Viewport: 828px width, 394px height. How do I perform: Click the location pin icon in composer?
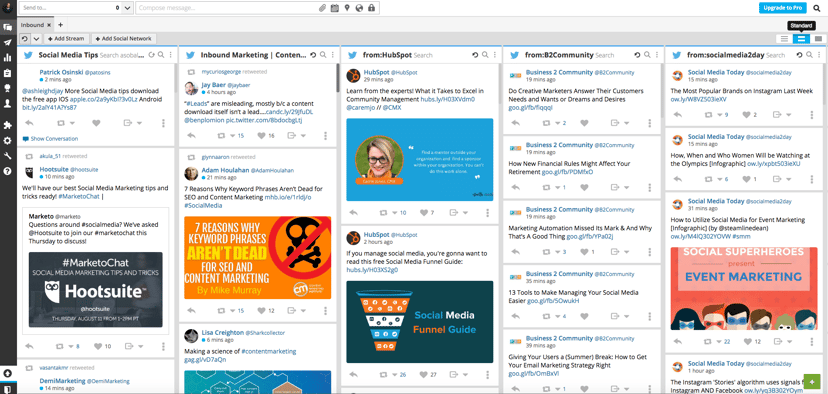click(347, 8)
